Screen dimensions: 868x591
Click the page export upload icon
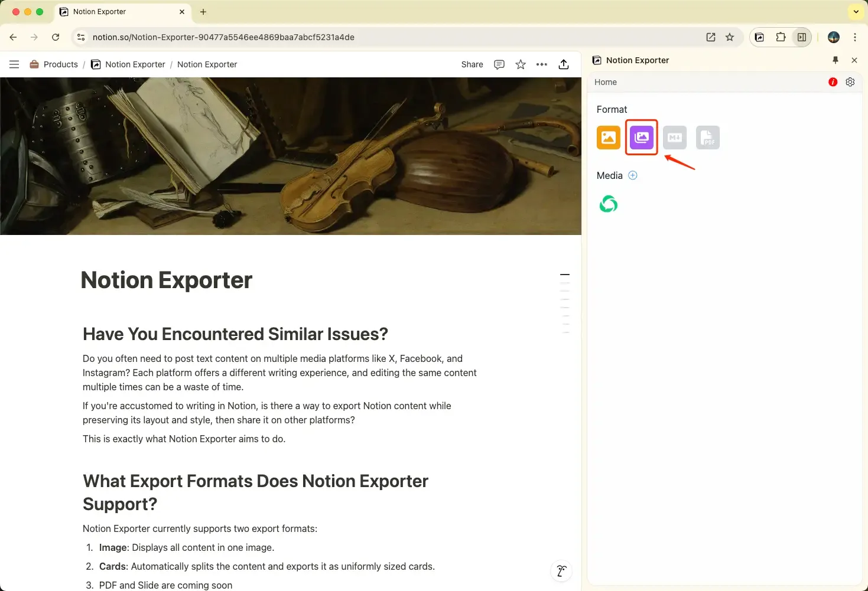click(x=563, y=64)
